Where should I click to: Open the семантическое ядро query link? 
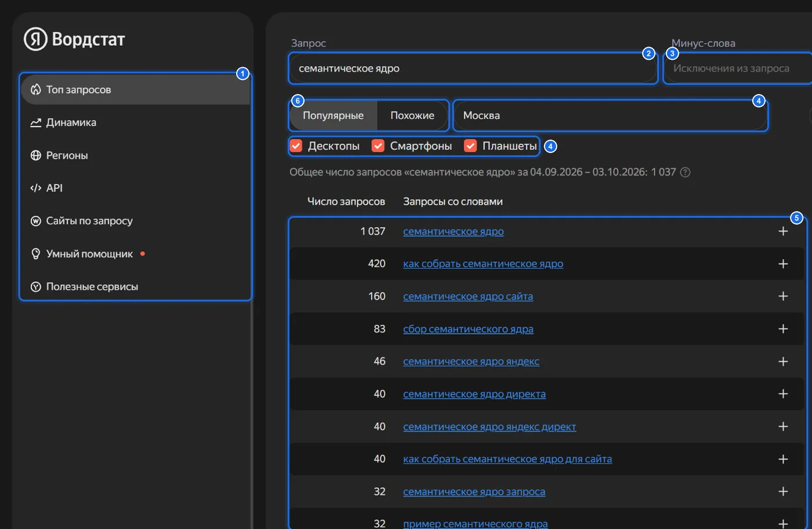(x=454, y=231)
